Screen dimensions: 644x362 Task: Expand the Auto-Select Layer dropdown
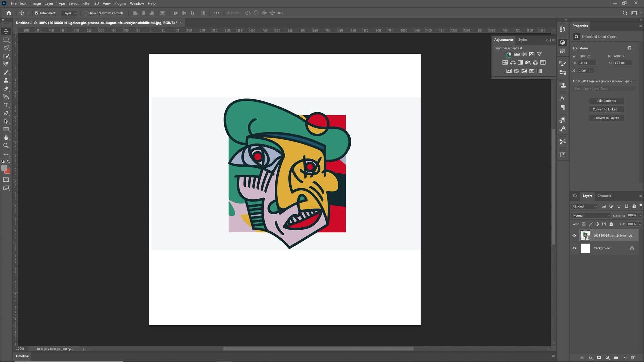(x=70, y=13)
